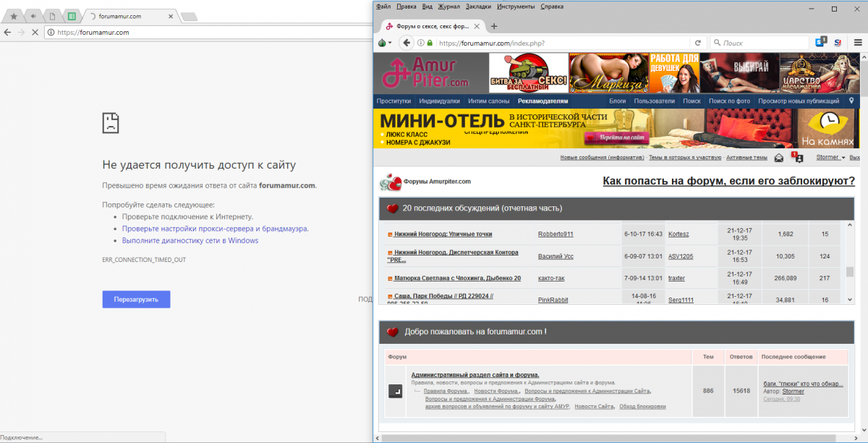Switch to the green spreadsheet pinned Chrome tab
This screenshot has height=443, width=868.
pyautogui.click(x=71, y=16)
